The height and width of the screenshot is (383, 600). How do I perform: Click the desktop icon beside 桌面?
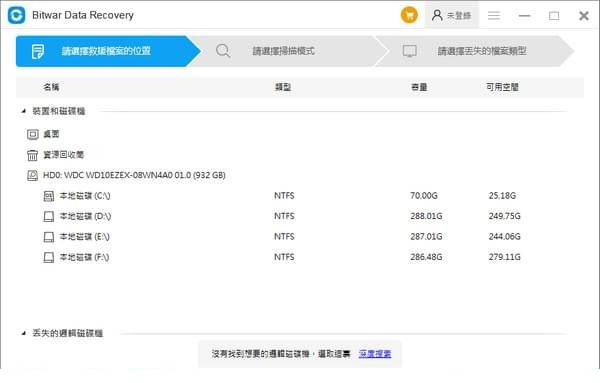pyautogui.click(x=33, y=134)
